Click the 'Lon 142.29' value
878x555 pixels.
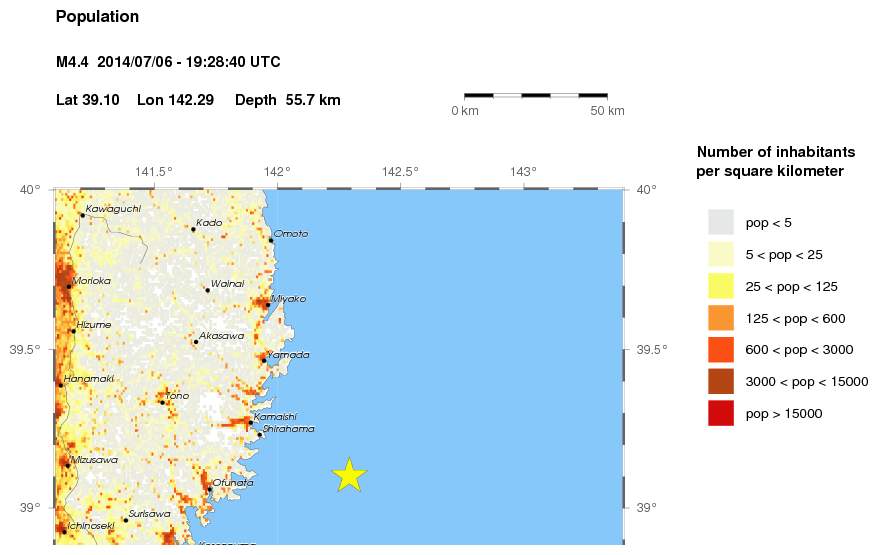[175, 100]
